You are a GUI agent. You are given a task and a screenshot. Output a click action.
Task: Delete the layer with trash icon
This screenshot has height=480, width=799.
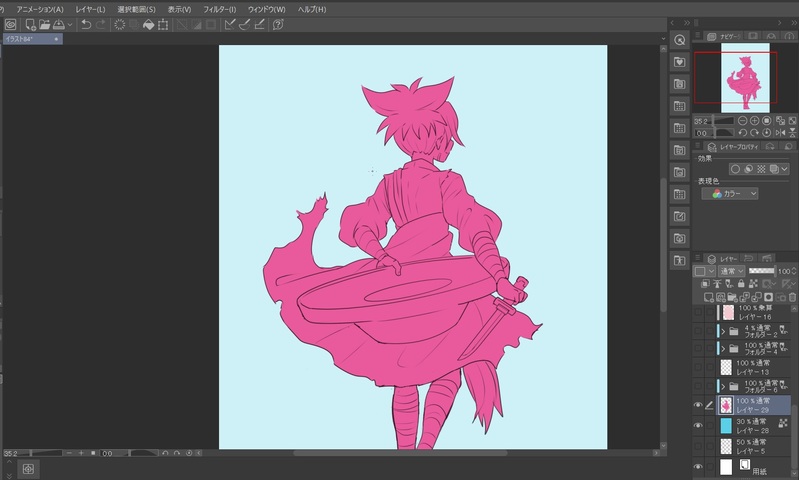[x=792, y=297]
